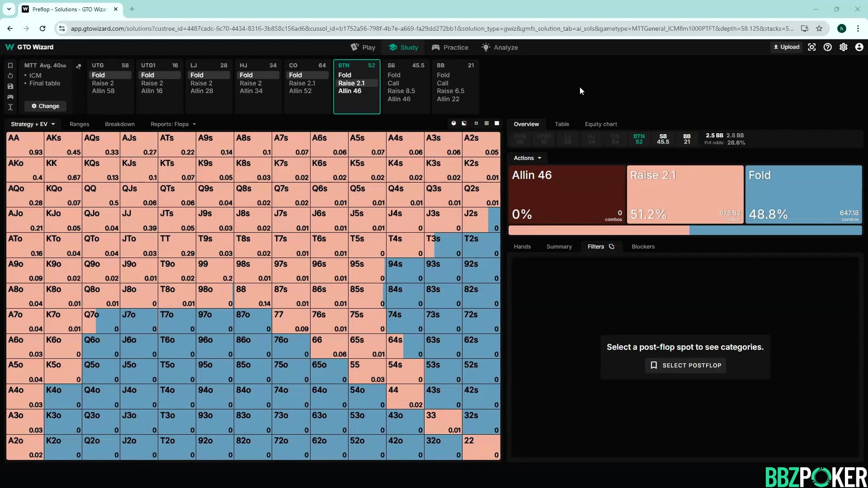Open the help question mark icon

[827, 47]
